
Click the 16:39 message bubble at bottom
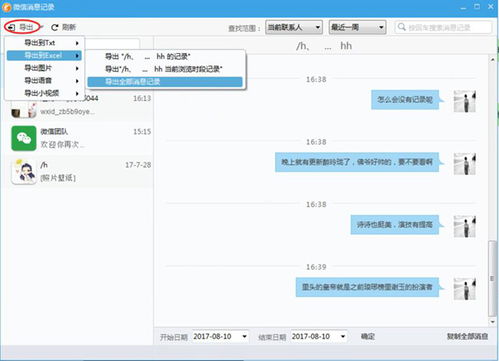367,287
